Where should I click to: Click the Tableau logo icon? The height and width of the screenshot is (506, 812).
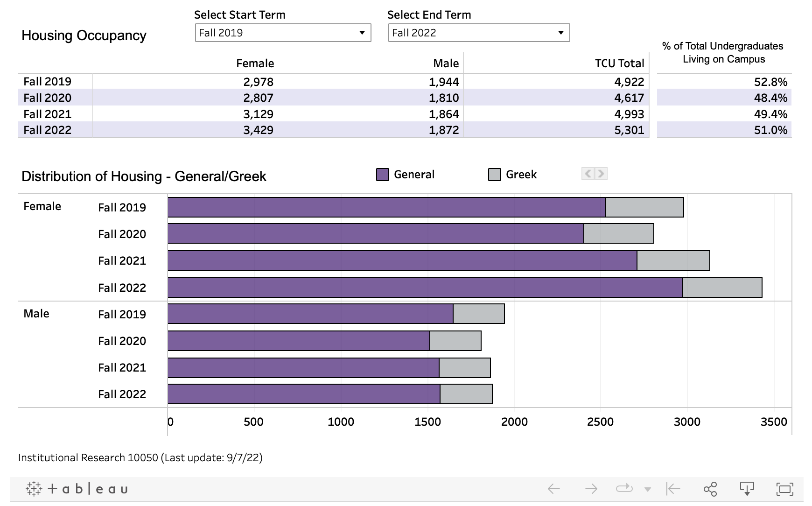pos(77,489)
